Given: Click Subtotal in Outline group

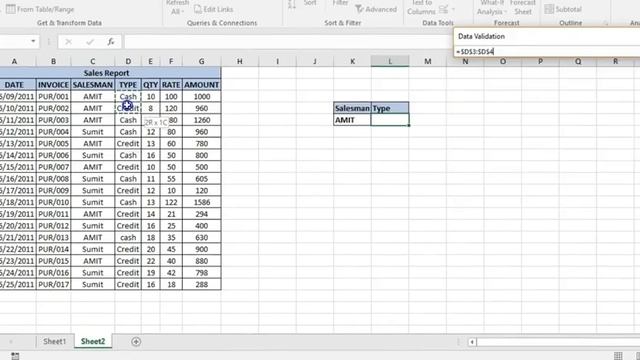Looking at the screenshot, I should pyautogui.click(x=563, y=9).
